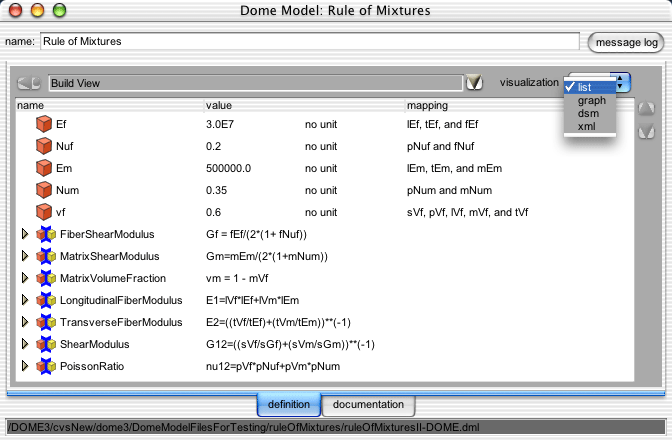Click the Build View field
Viewport: 672px width, 441px height.
pyautogui.click(x=255, y=83)
